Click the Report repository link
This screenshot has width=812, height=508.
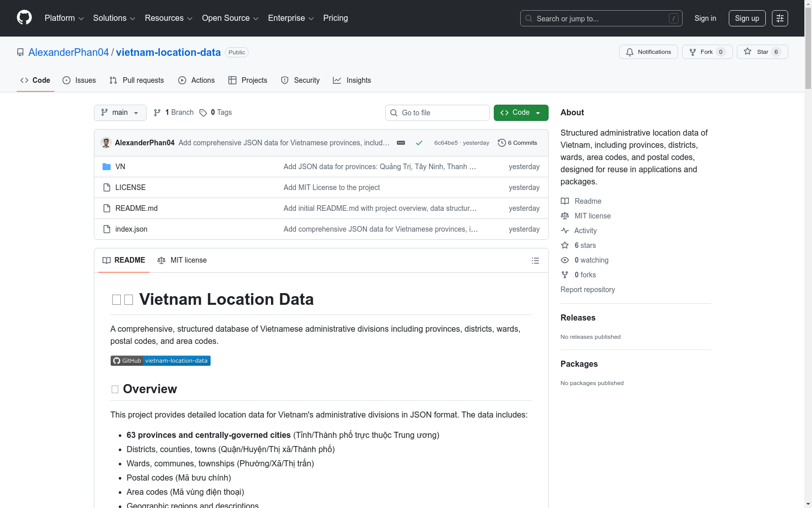tap(588, 290)
